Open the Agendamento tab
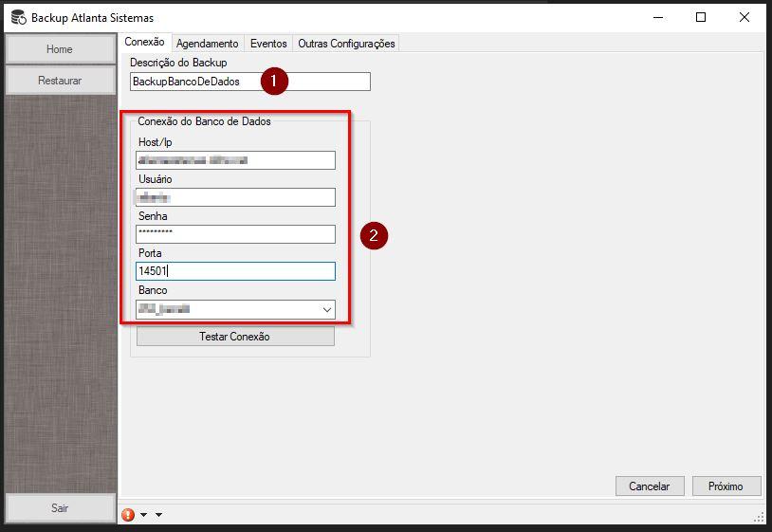Viewport: 772px width, 532px height. 208,44
